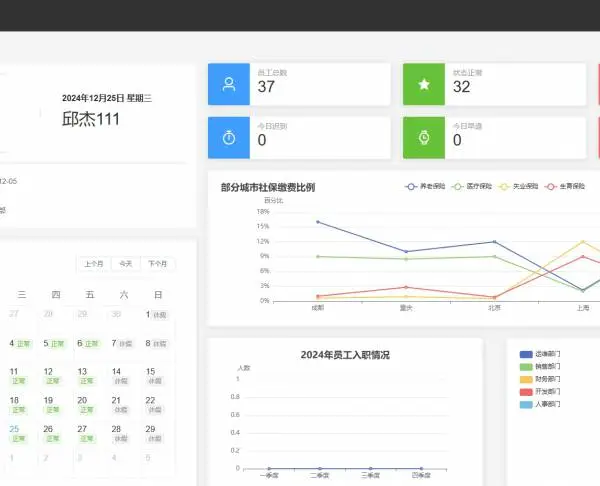600x486 pixels.
Task: Click the green star icon beside 32
Action: tap(424, 84)
